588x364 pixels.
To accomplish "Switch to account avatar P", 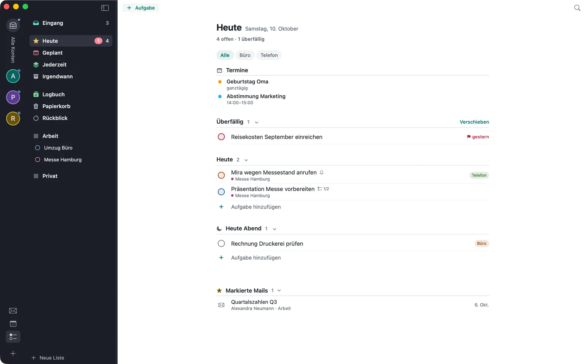I will point(13,97).
